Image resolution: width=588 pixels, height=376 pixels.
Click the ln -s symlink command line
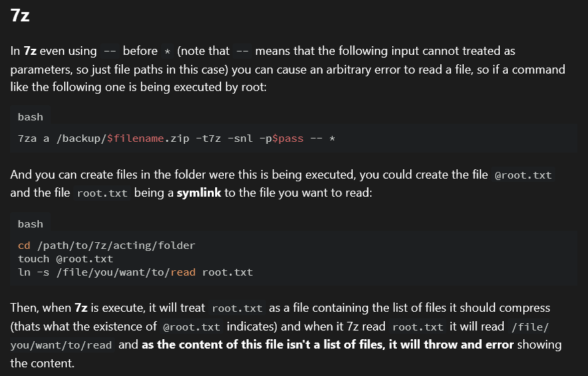(x=136, y=272)
